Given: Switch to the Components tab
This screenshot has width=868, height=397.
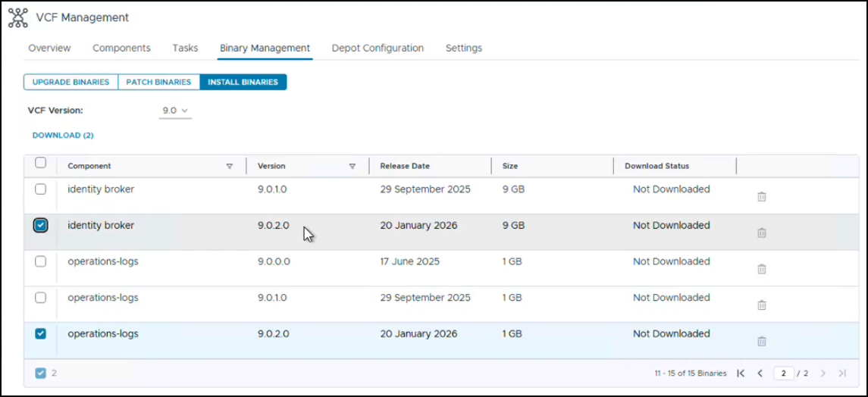Looking at the screenshot, I should [121, 48].
